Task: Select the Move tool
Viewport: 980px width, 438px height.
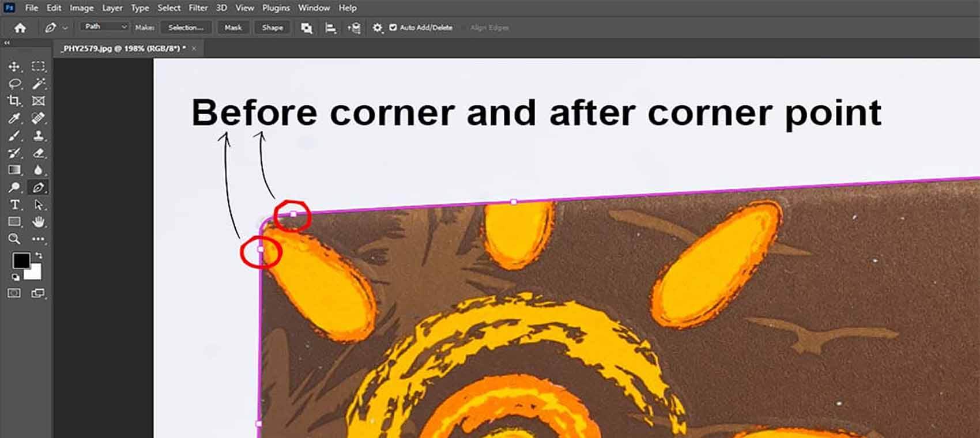Action: [14, 66]
